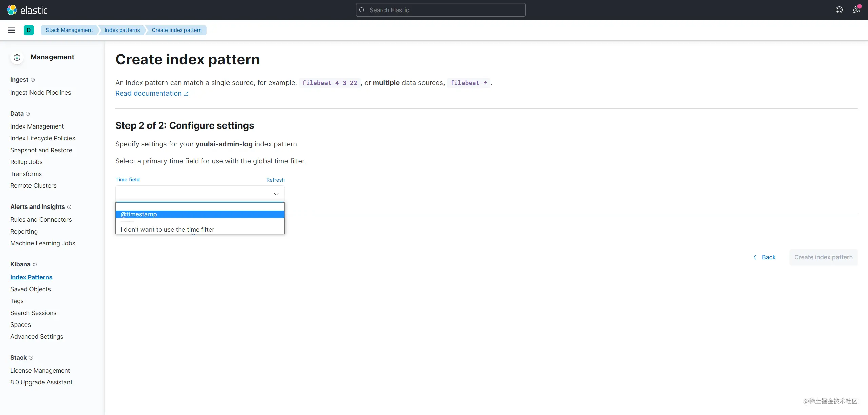
Task: Open Reporting
Action: (24, 232)
